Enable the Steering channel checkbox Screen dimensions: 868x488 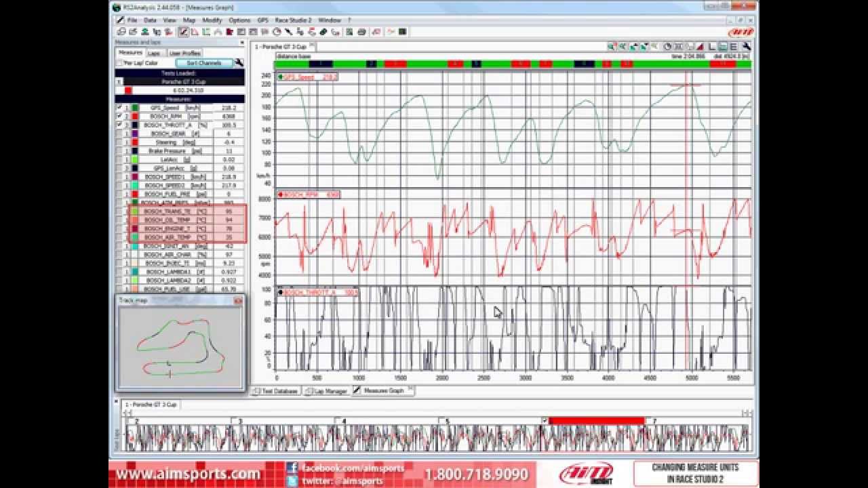(x=119, y=142)
